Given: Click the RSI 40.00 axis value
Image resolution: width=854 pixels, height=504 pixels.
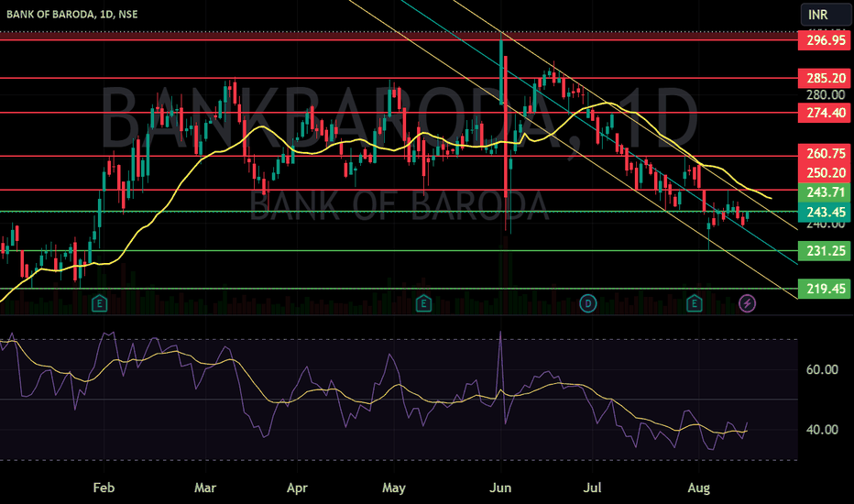Looking at the screenshot, I should tap(822, 430).
